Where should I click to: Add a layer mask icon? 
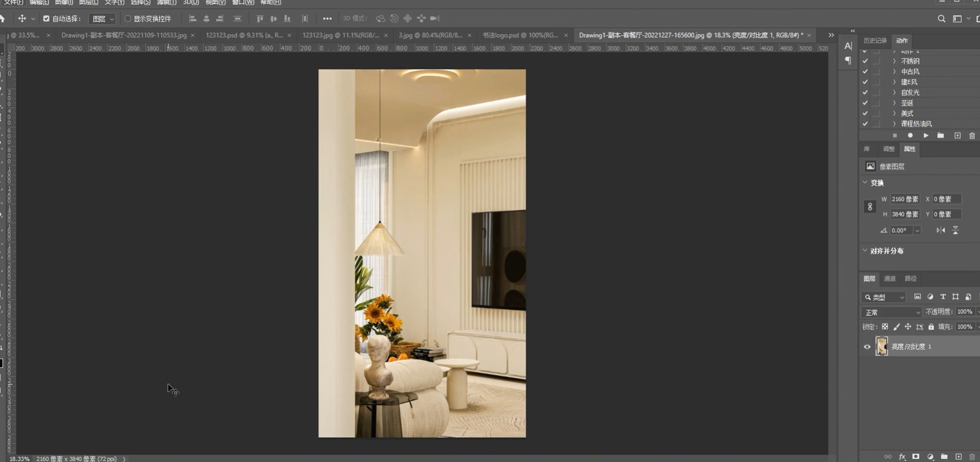coord(916,457)
